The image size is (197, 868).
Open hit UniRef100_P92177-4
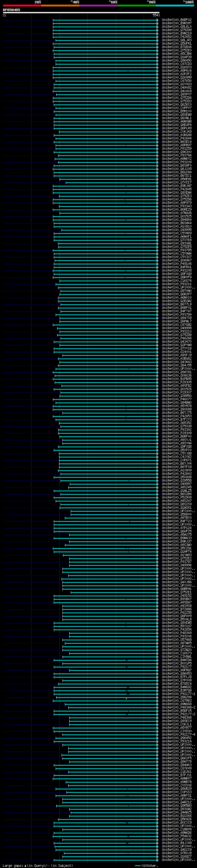pos(179,735)
